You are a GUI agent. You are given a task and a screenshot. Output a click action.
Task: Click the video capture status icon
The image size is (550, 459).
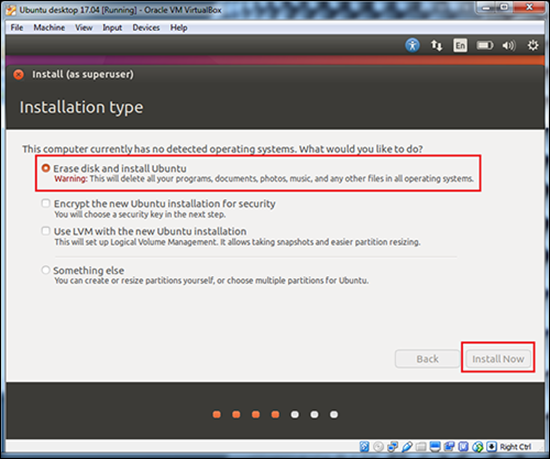pyautogui.click(x=449, y=447)
